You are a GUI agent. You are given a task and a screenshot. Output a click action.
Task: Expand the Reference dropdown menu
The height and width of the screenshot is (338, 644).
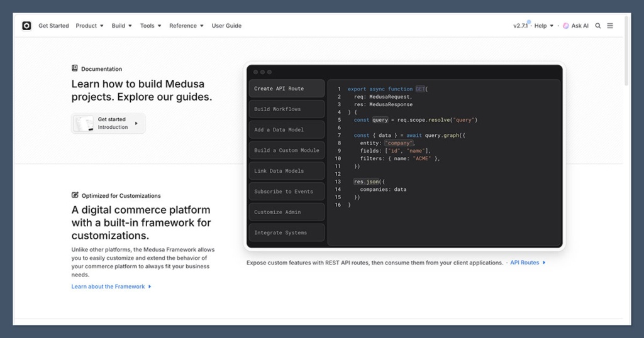(186, 26)
